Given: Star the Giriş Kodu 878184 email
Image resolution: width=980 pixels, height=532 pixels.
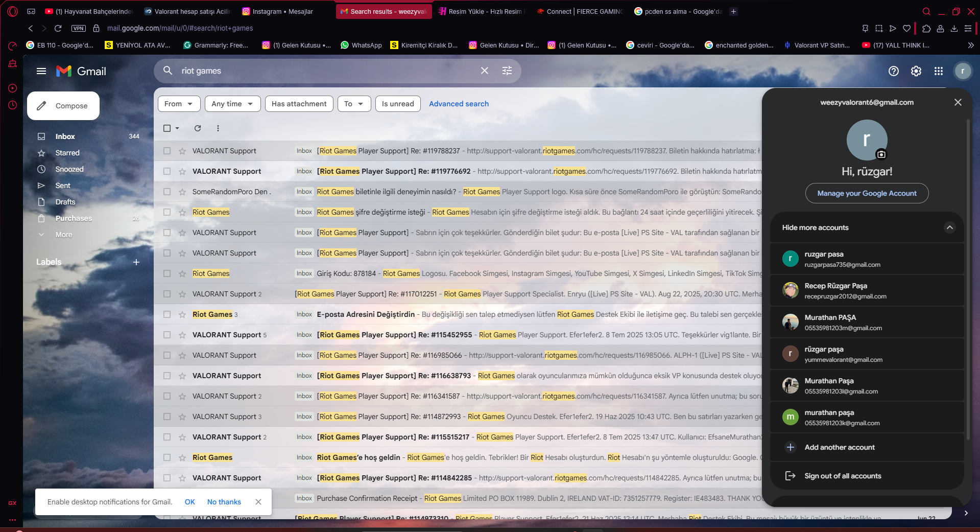Looking at the screenshot, I should point(182,273).
